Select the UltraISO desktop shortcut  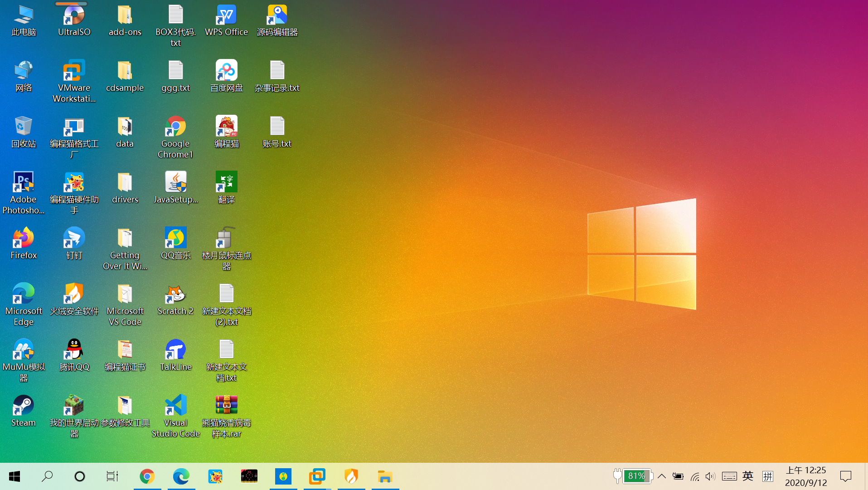(74, 20)
